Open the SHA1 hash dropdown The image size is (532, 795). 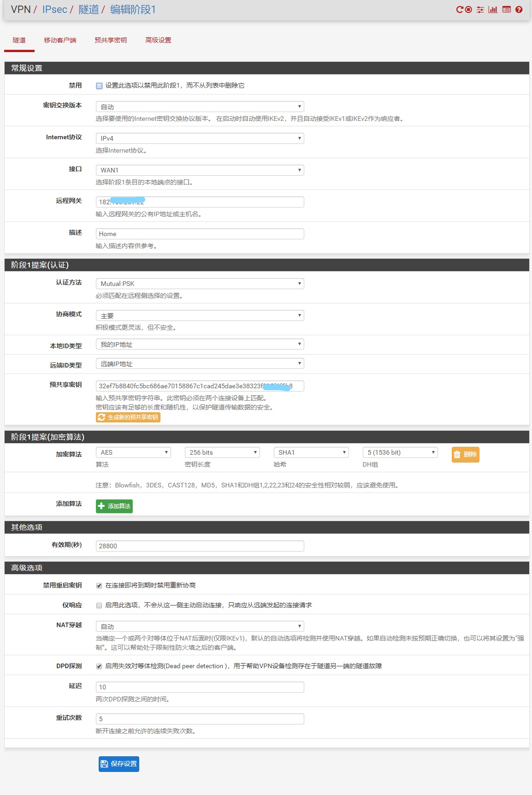click(x=311, y=452)
